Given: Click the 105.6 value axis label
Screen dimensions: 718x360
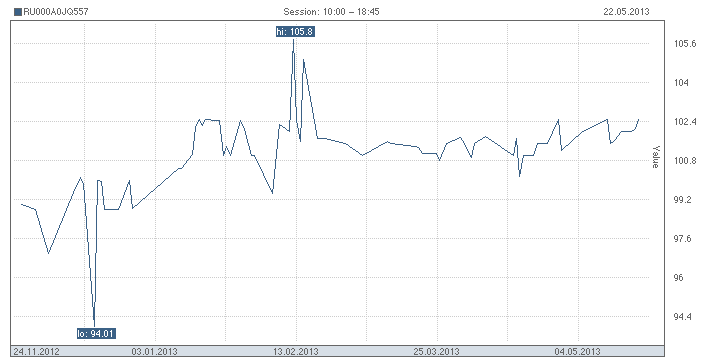Looking at the screenshot, I should click(685, 44).
